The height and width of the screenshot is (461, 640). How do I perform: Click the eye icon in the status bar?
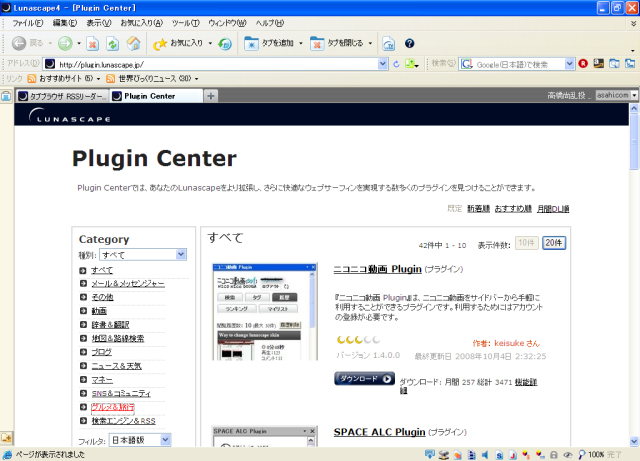point(568,454)
